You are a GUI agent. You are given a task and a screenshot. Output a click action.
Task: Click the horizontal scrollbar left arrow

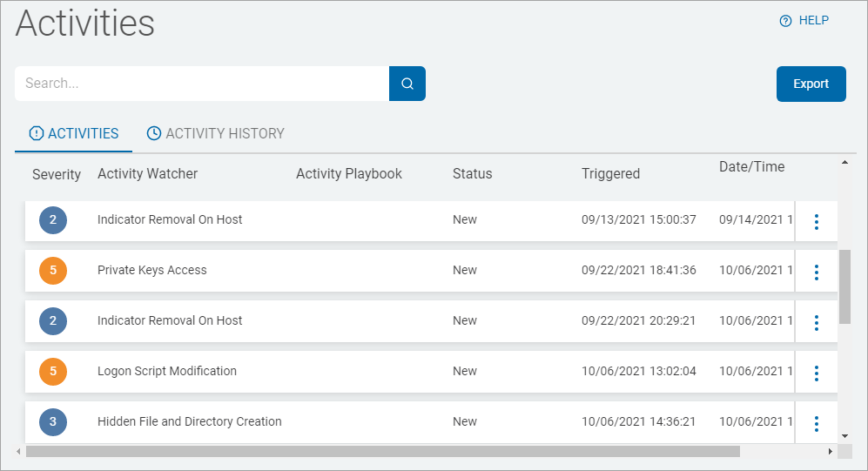click(19, 452)
